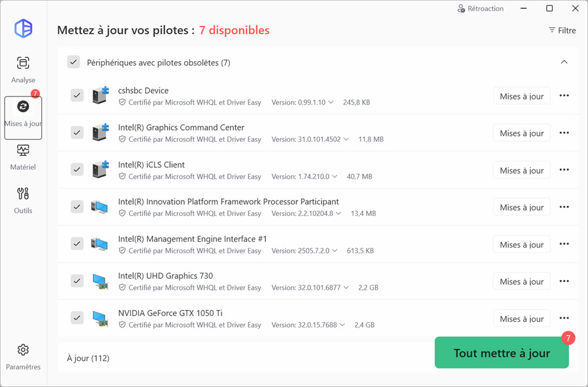Click the '2,4 GB' size of NVIDIA driver
The height and width of the screenshot is (387, 588).
[x=365, y=325]
